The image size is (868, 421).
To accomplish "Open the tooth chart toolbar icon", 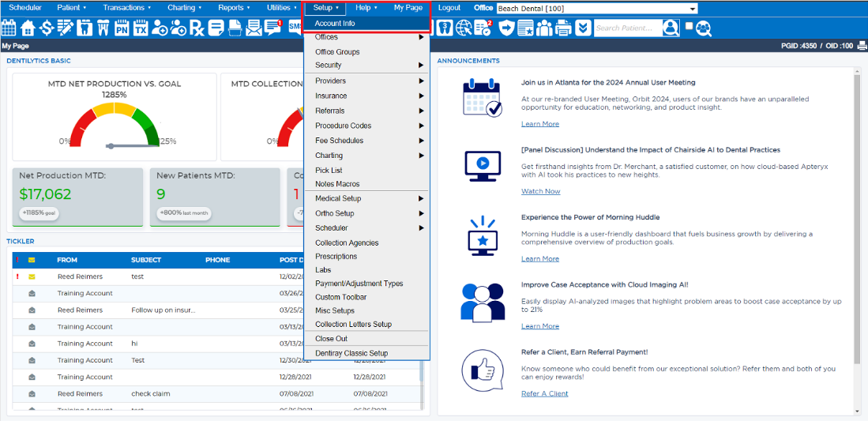I will pos(85,27).
